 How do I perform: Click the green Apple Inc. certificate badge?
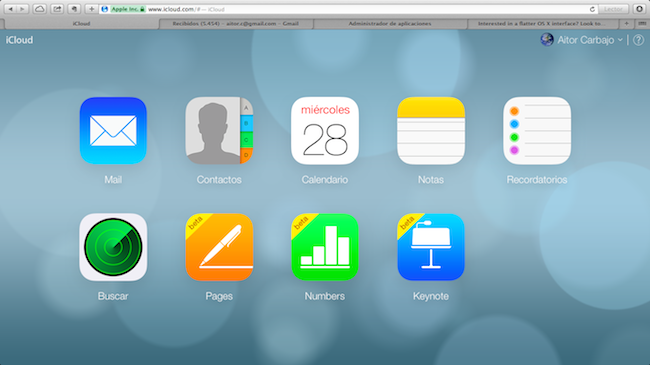point(128,9)
